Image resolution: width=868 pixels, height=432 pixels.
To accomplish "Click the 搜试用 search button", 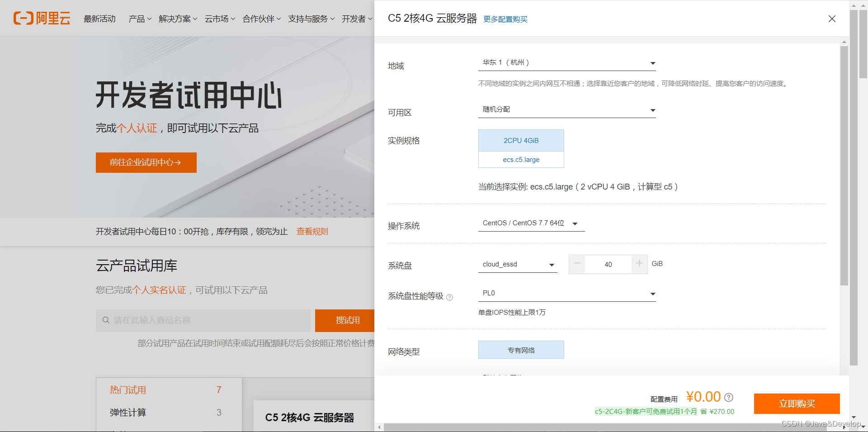I will pos(345,320).
